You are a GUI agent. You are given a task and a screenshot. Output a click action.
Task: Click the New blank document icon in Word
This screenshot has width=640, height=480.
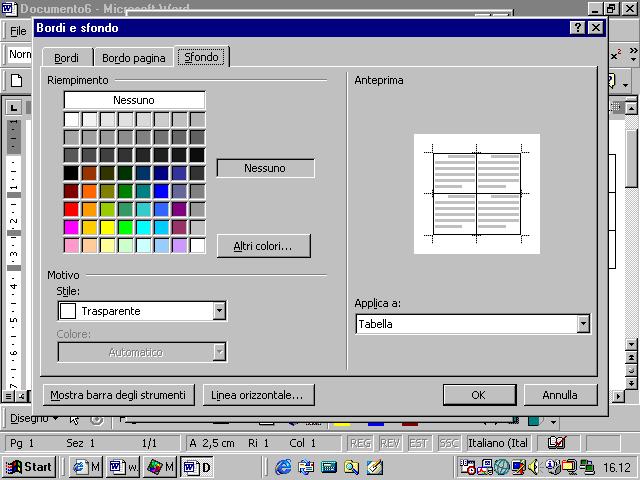pyautogui.click(x=16, y=80)
